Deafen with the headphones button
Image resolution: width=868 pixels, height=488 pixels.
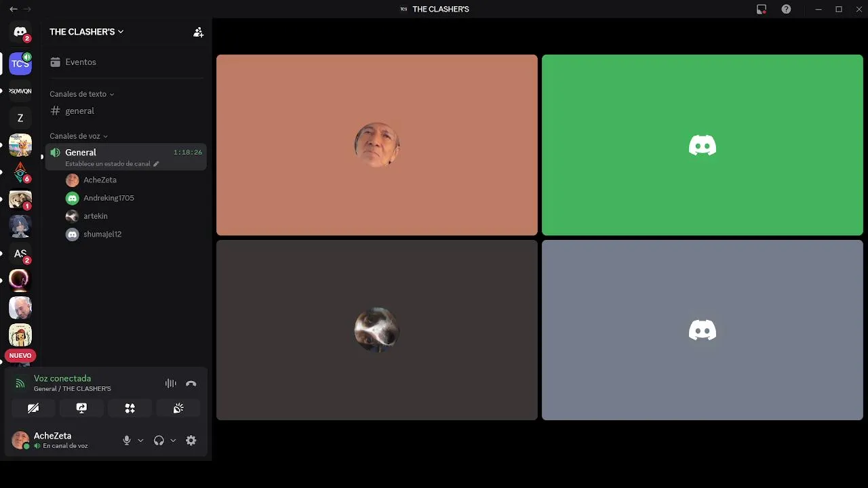point(159,441)
